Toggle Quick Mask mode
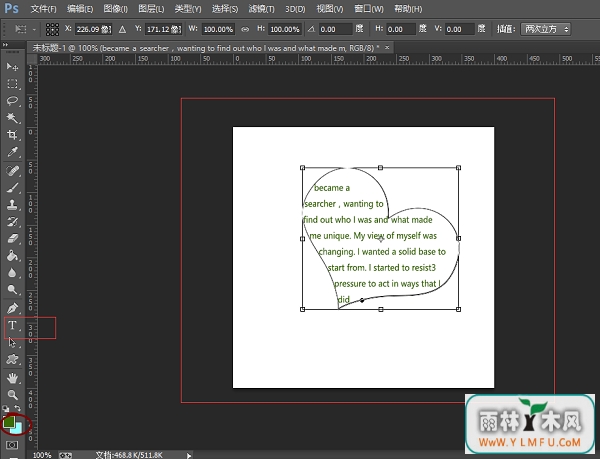 (12, 445)
